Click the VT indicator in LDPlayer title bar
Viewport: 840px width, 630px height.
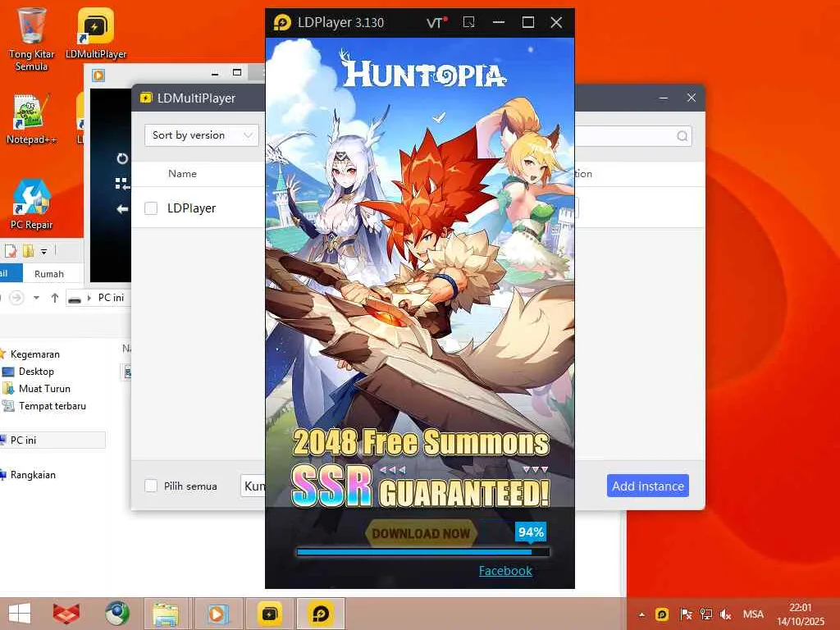(436, 22)
